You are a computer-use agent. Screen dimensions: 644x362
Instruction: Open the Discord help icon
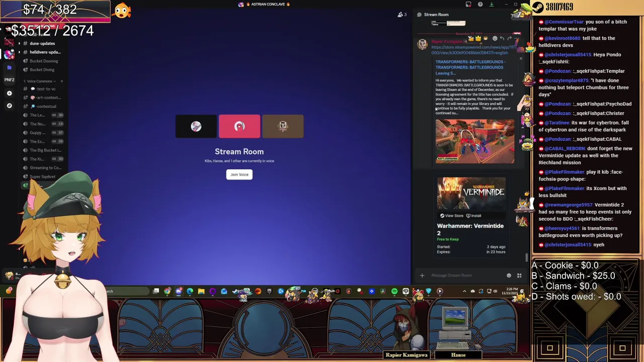480,4
